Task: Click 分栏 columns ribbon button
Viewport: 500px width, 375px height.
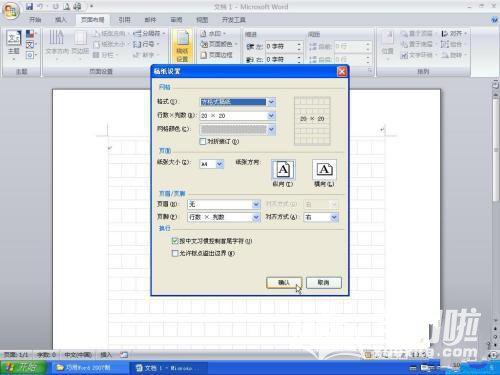Action: (105, 55)
